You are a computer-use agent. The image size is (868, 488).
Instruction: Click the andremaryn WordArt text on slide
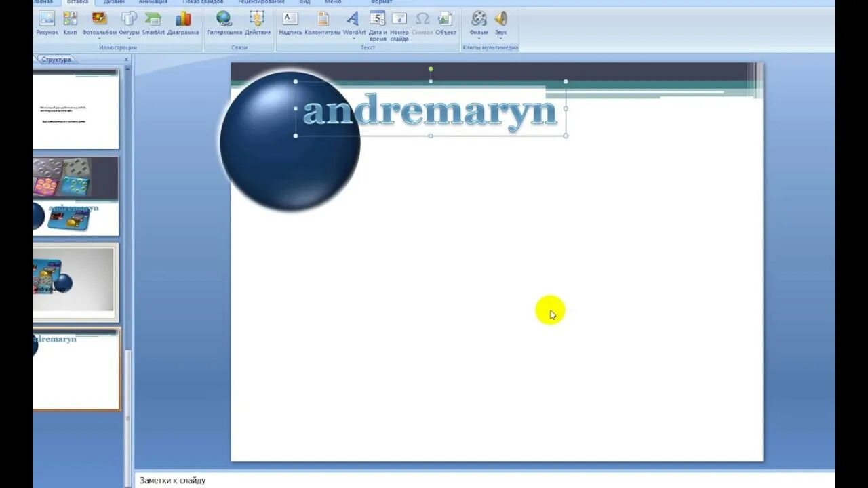pyautogui.click(x=429, y=111)
